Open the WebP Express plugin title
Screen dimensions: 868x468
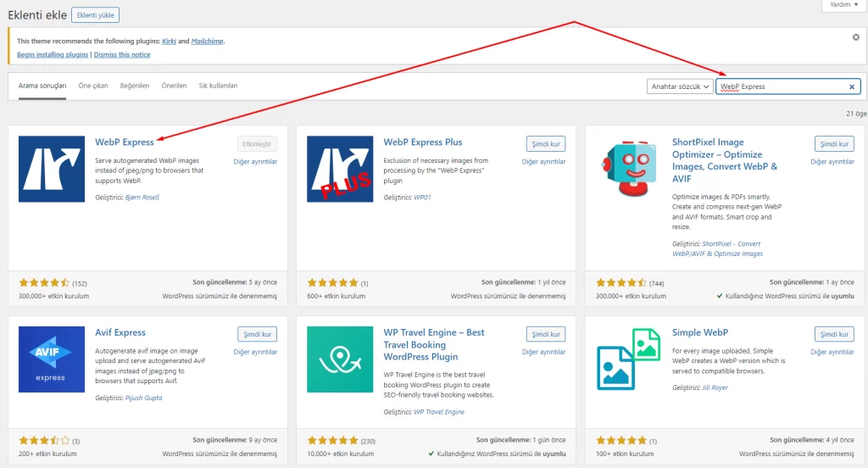pos(124,142)
